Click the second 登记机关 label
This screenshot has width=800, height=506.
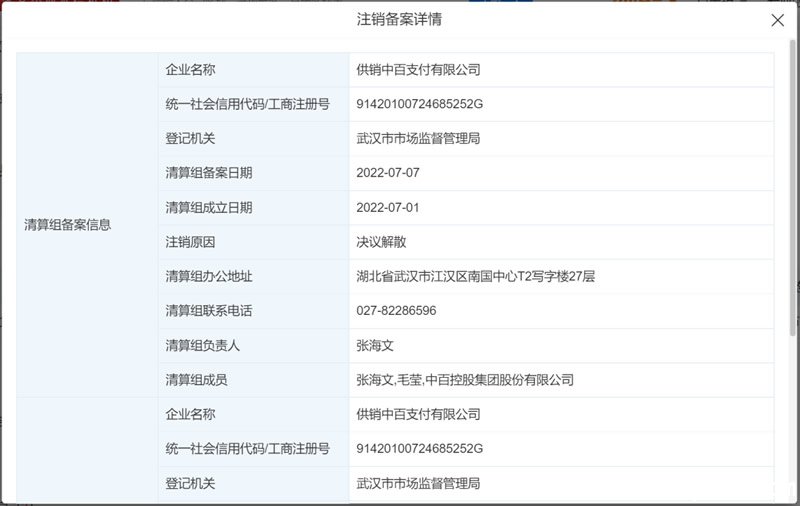click(190, 483)
